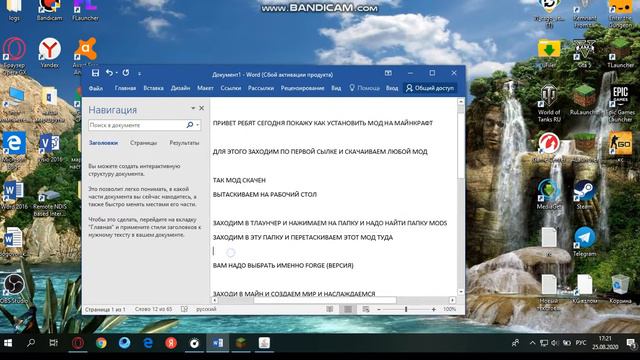Click the zoom slider handle
Viewport: 640px width, 360px height.
[x=406, y=309]
